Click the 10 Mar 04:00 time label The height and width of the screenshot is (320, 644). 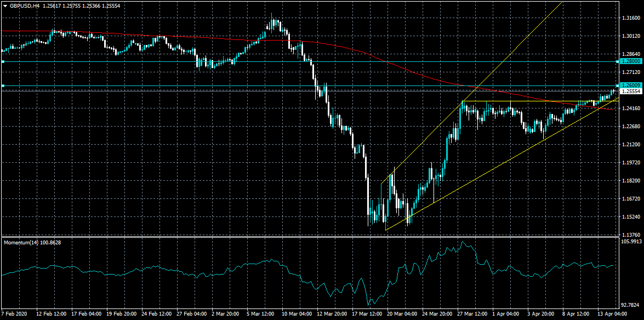[x=298, y=314]
